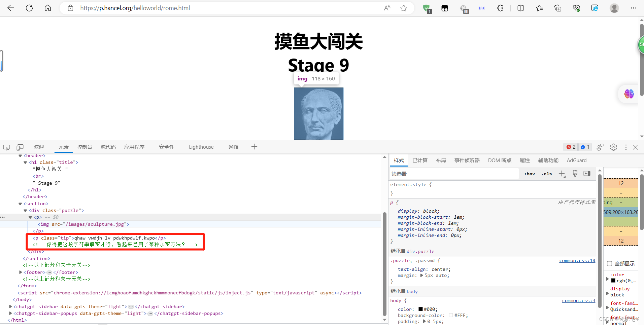Toggle rendering emulation paintbrush icon
Image resolution: width=644 pixels, height=325 pixels.
pyautogui.click(x=575, y=174)
